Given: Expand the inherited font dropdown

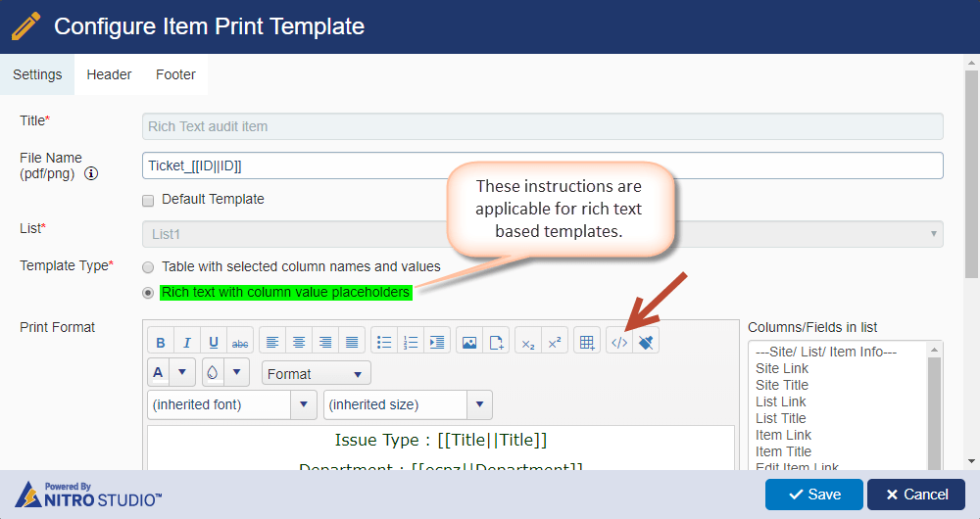Looking at the screenshot, I should [304, 404].
